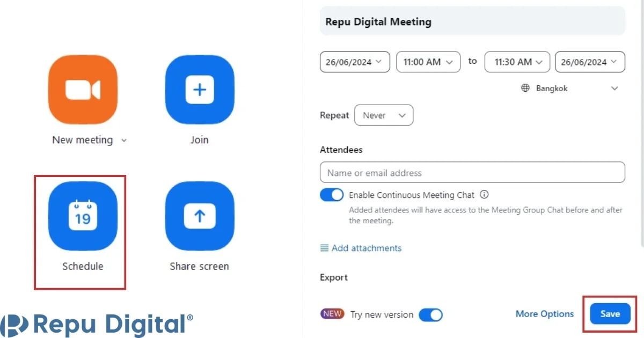Open the 11:00 AM start time dropdown
The image size is (644, 338).
[428, 62]
